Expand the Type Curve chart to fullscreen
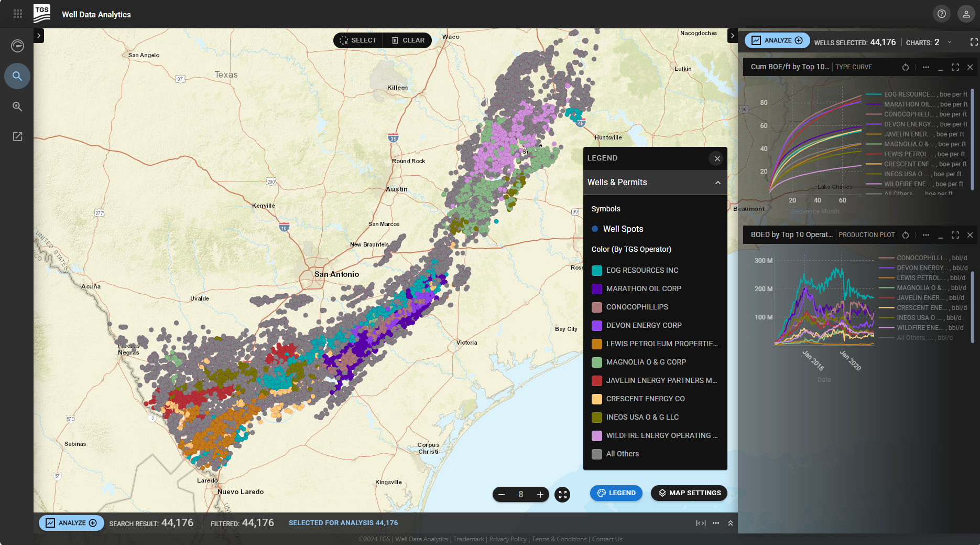This screenshot has height=545, width=980. (955, 67)
